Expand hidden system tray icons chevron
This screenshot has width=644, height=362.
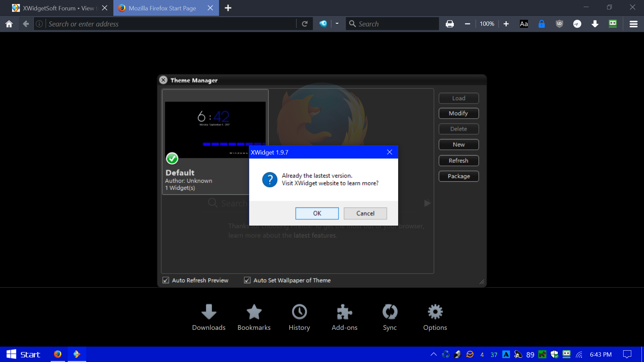click(433, 354)
